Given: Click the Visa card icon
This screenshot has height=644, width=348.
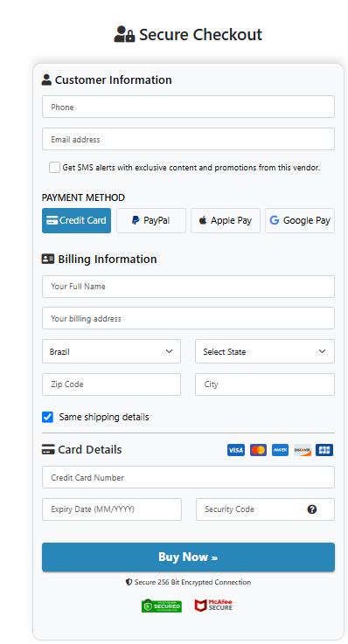Looking at the screenshot, I should [236, 450].
